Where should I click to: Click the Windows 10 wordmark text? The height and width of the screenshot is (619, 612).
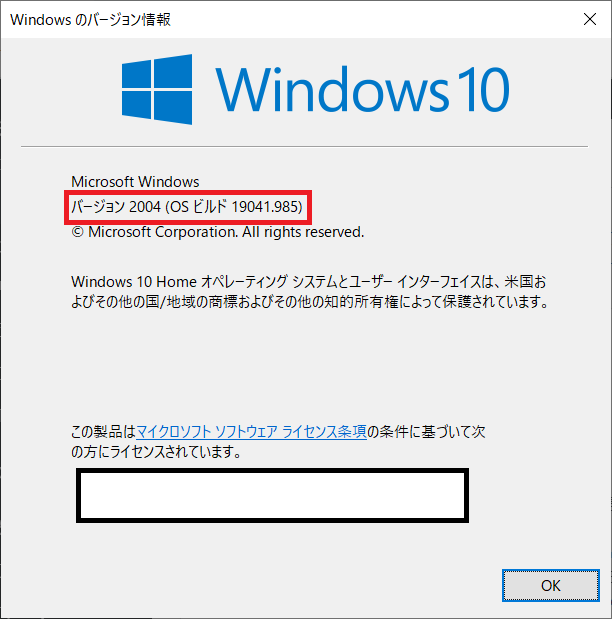click(362, 89)
